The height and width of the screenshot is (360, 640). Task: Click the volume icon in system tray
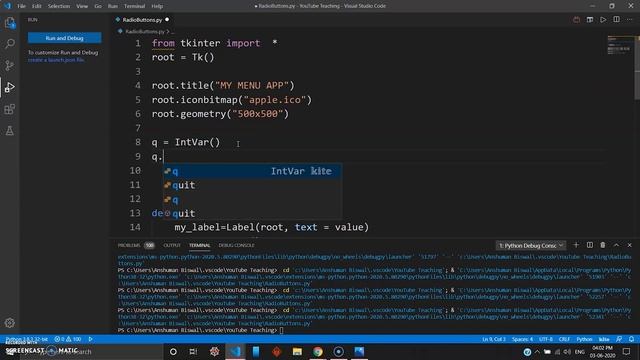coord(567,351)
